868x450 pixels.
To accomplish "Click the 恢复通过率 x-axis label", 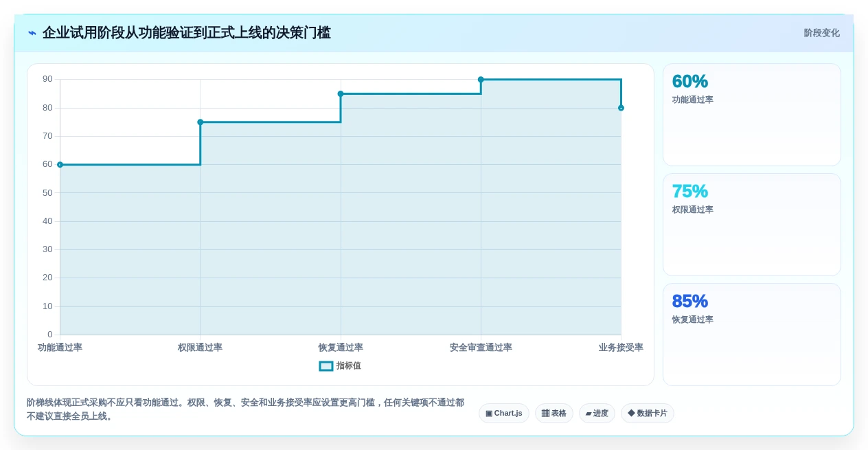I will point(341,348).
